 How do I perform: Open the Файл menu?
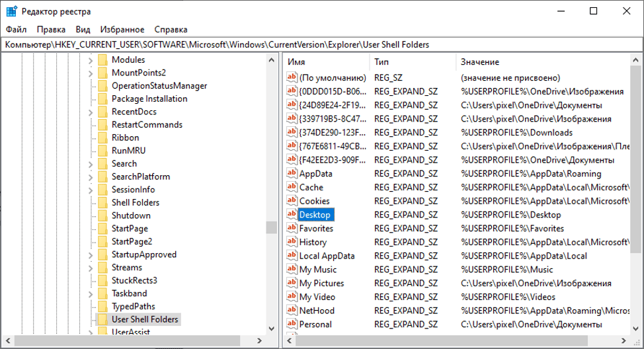17,29
